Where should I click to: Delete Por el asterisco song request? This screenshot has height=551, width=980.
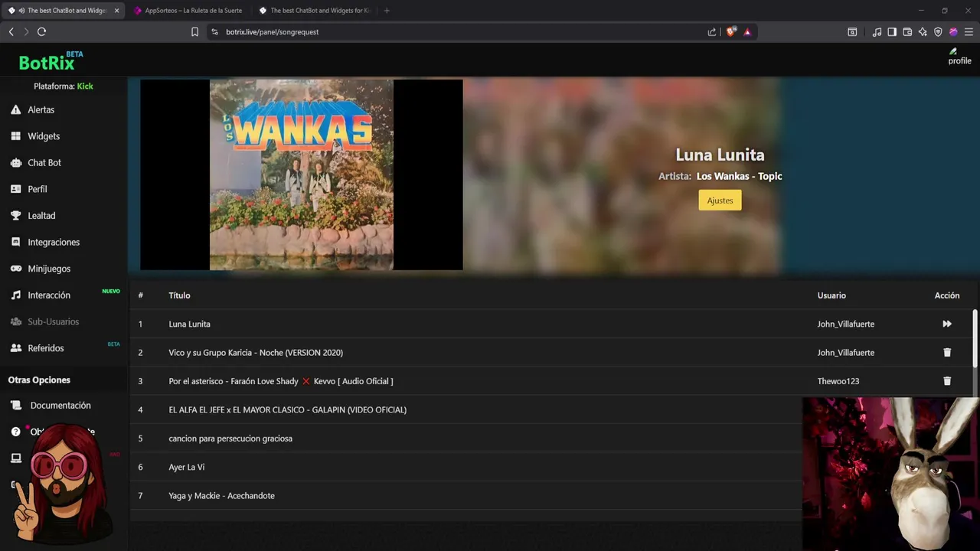click(947, 381)
